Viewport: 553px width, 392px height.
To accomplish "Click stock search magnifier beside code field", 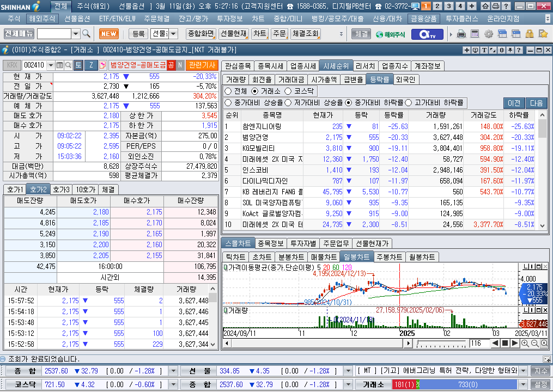I will [x=69, y=65].
